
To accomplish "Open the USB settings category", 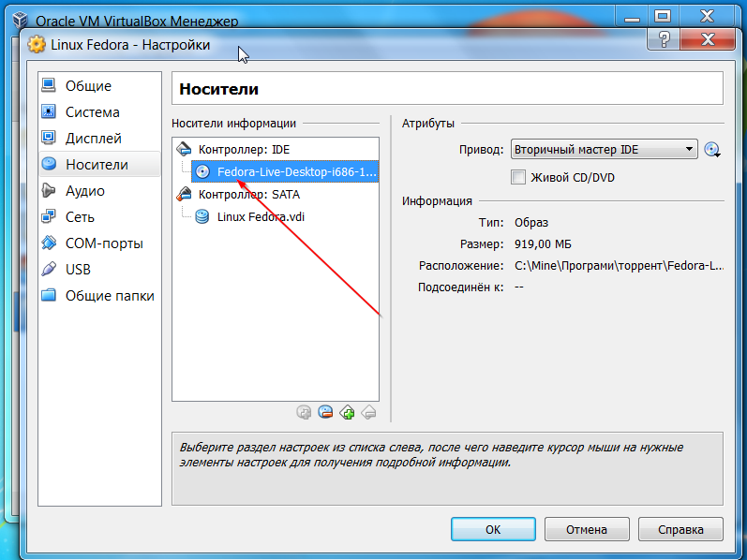I will click(79, 270).
